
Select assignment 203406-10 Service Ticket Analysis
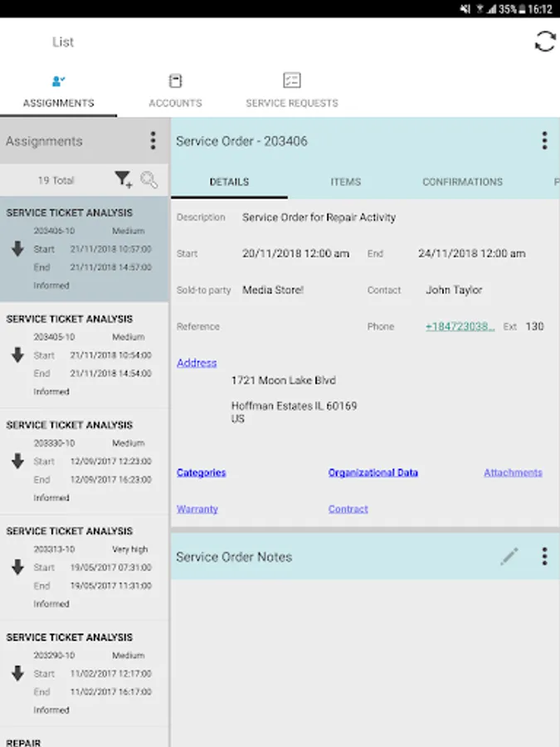click(x=85, y=249)
